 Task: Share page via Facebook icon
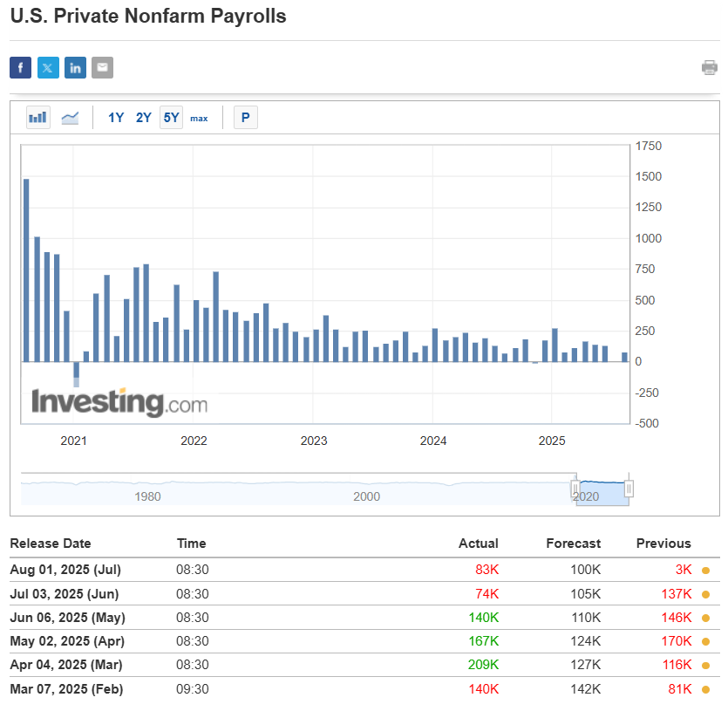[x=20, y=67]
